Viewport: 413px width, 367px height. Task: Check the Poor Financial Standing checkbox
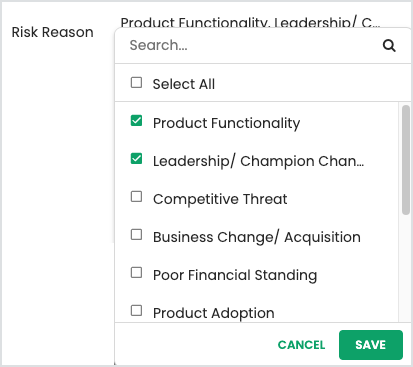pyautogui.click(x=136, y=273)
